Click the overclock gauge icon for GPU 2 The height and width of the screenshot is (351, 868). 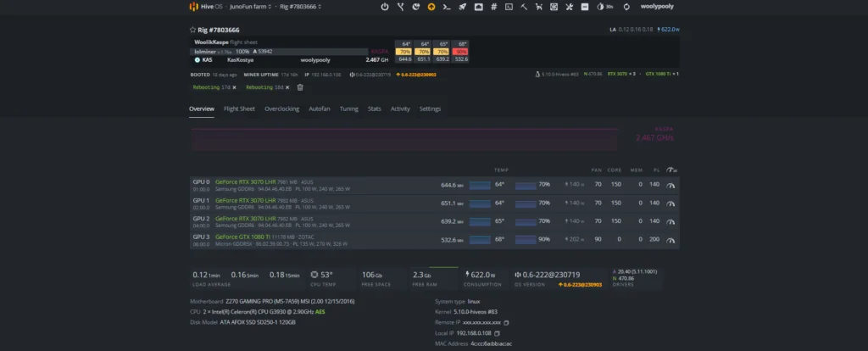point(671,221)
